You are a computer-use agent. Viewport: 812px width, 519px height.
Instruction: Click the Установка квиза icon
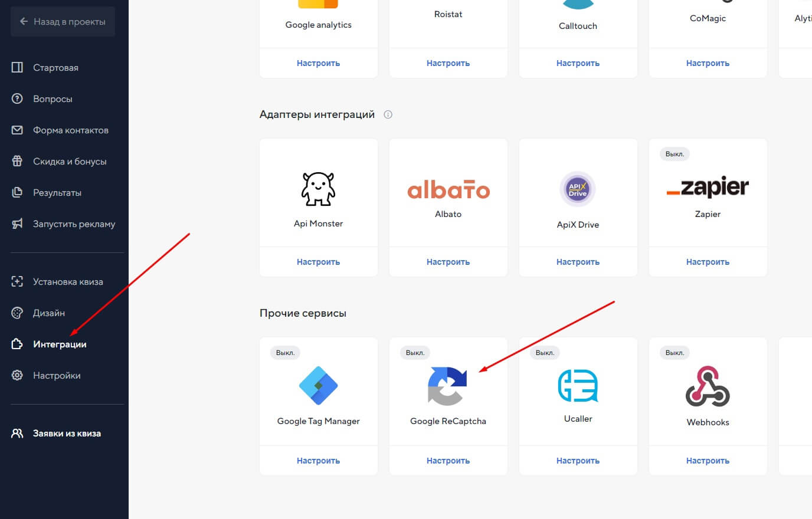click(17, 281)
